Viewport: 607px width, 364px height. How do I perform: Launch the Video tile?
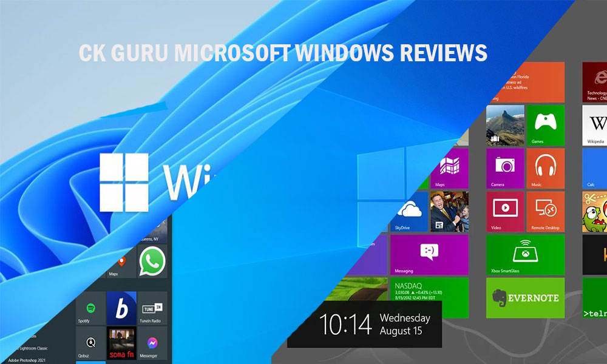tap(505, 212)
